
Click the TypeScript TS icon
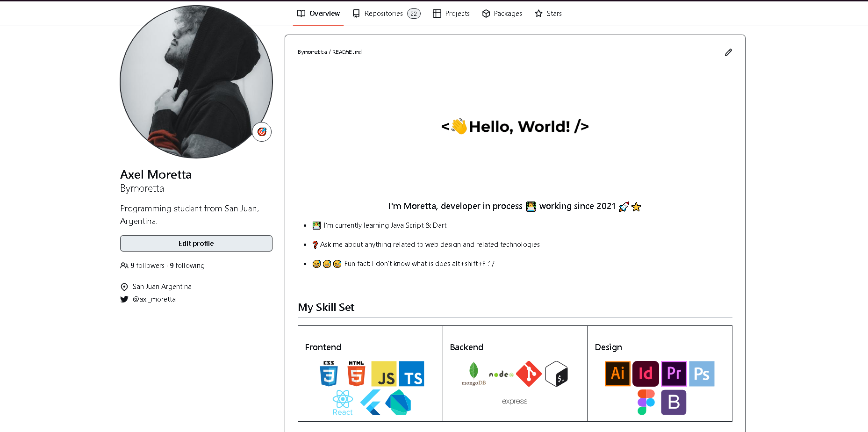[x=411, y=374]
